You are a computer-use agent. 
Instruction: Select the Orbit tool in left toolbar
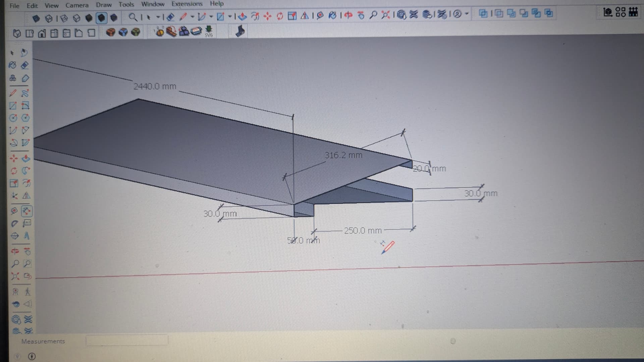[x=14, y=251]
